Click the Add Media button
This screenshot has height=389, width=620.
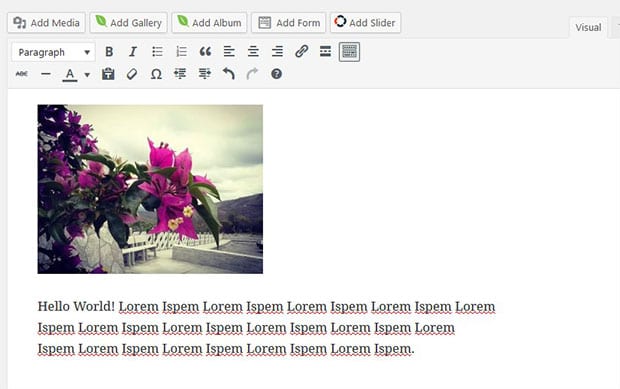[46, 23]
